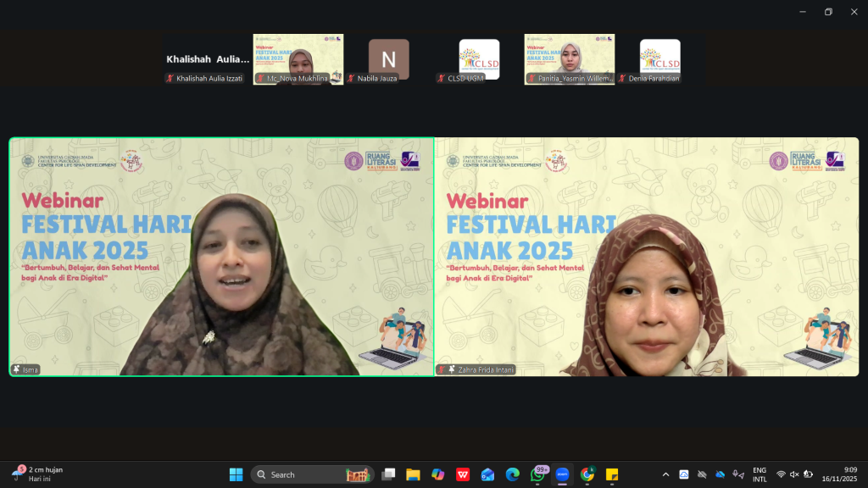
Task: Open File Explorer from the taskbar
Action: click(x=413, y=474)
